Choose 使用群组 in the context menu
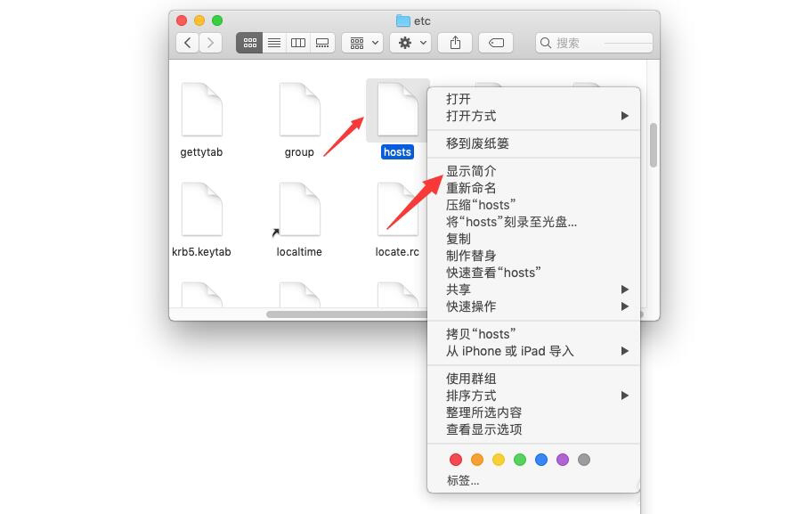This screenshot has height=514, width=812. coord(533,379)
